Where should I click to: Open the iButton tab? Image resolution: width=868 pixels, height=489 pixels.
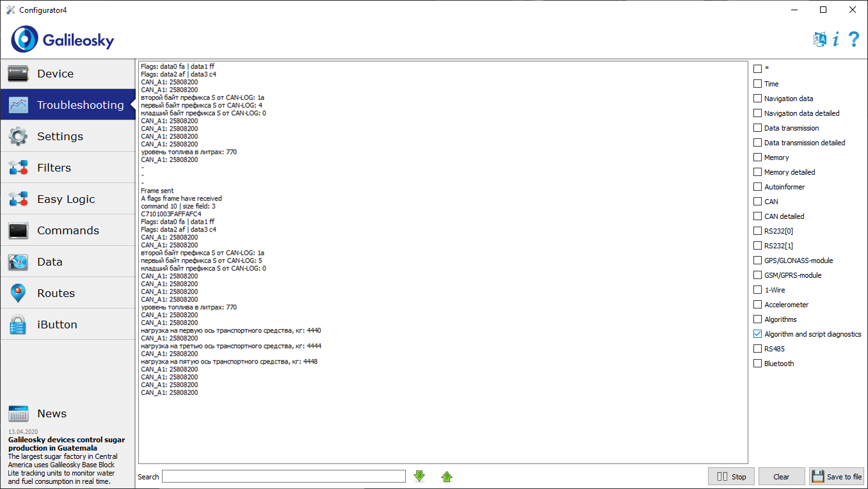68,325
